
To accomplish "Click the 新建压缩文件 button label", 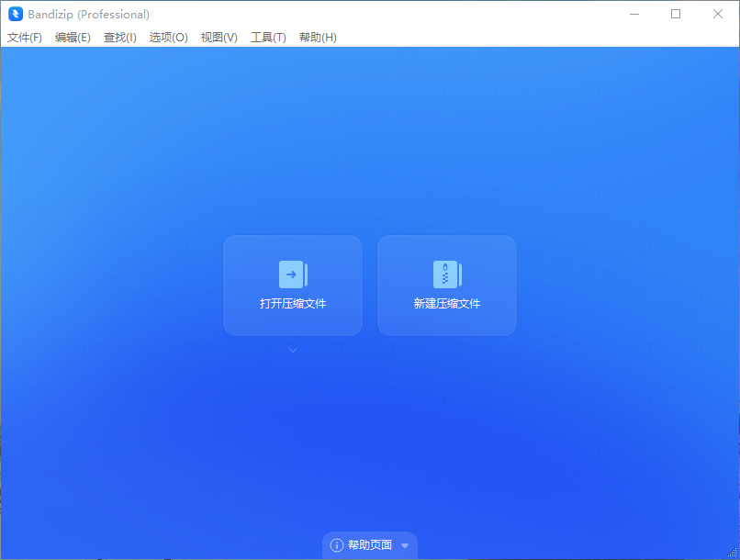I will coord(447,304).
